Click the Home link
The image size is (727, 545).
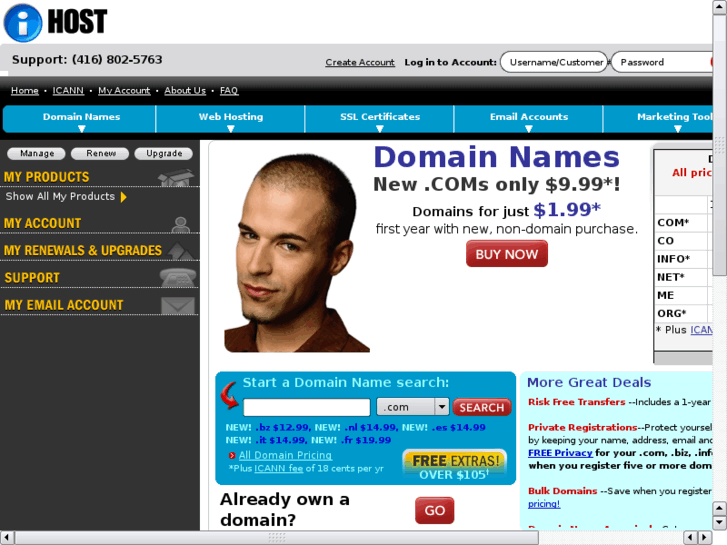[x=25, y=90]
